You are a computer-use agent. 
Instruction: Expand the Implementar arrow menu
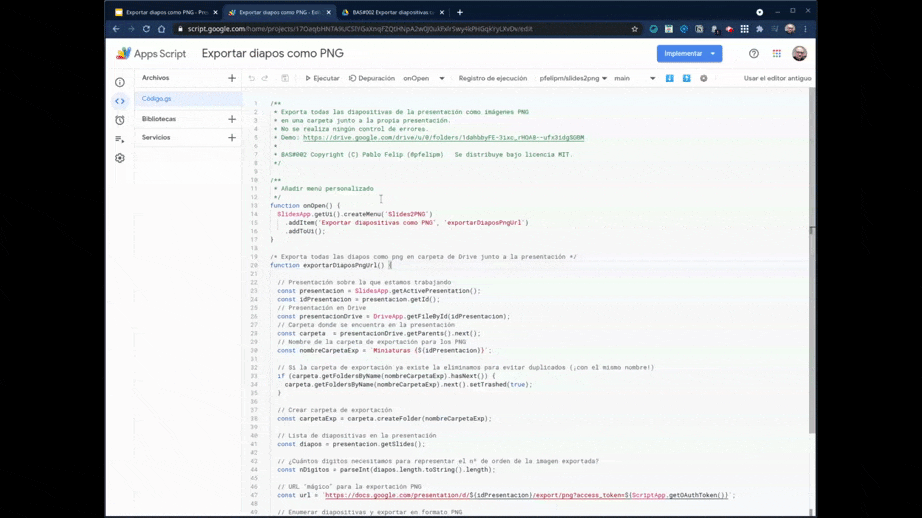click(x=713, y=54)
